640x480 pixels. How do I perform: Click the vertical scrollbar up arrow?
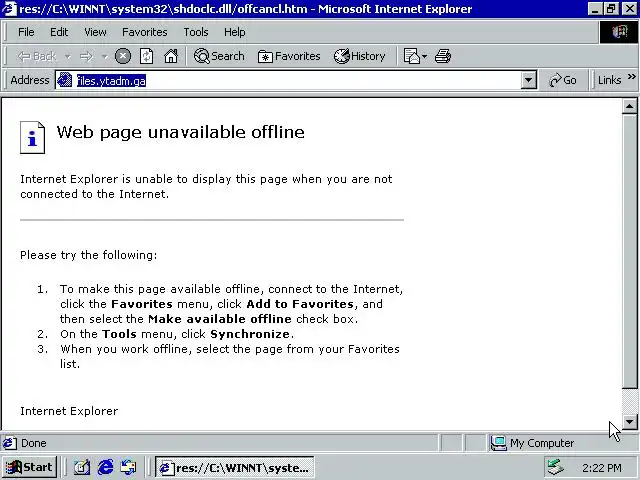tap(629, 107)
